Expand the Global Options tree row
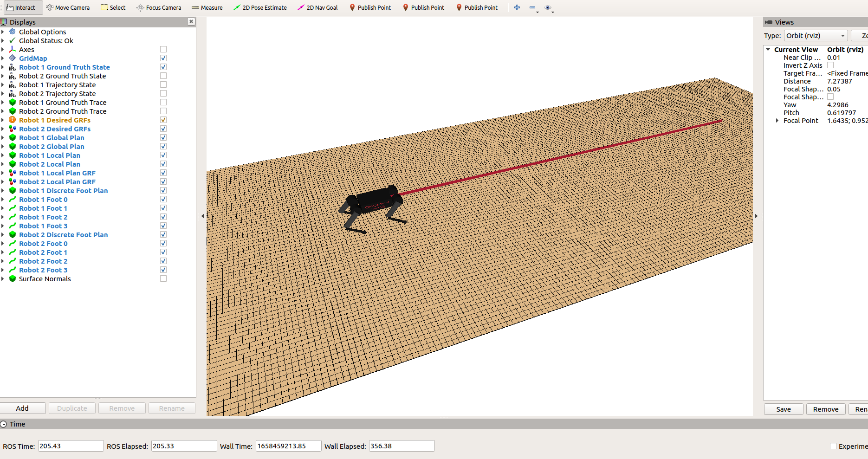This screenshot has width=868, height=459. [3, 32]
